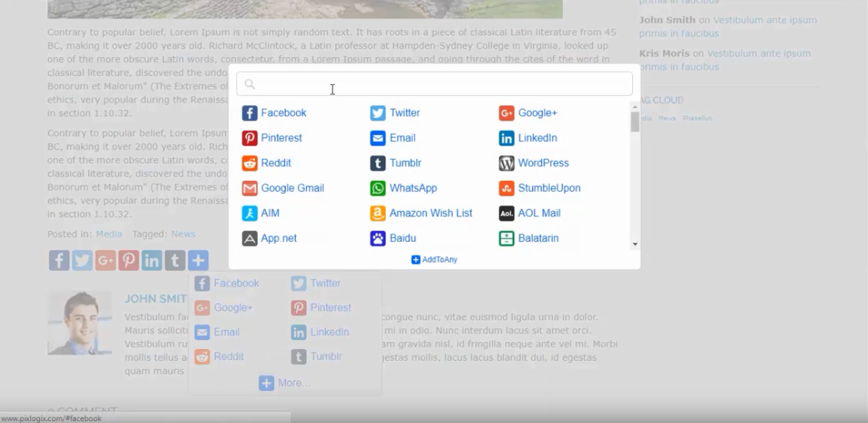Viewport: 868px width, 423px height.
Task: Open Kris Moris's Vestibulum ante ipsum comment link
Action: 725,60
